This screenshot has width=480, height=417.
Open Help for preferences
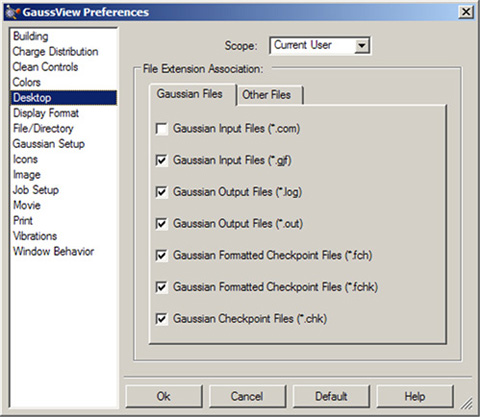[415, 396]
